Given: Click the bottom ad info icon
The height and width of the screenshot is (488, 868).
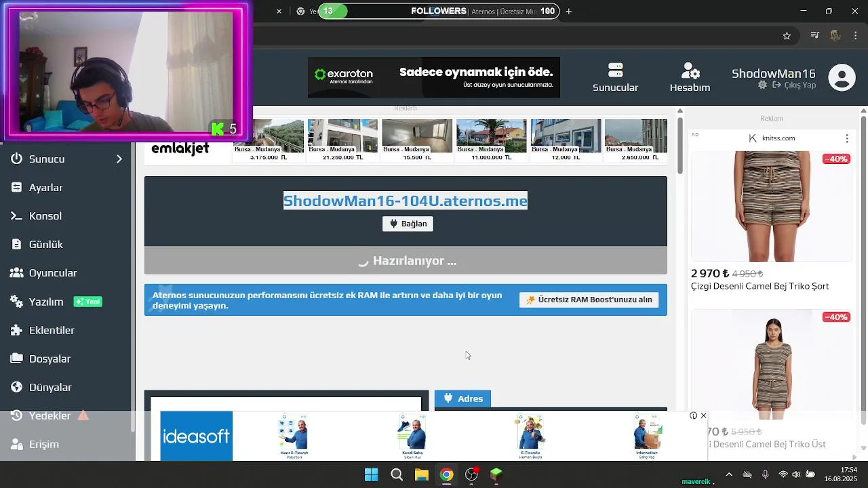Looking at the screenshot, I should [x=693, y=415].
